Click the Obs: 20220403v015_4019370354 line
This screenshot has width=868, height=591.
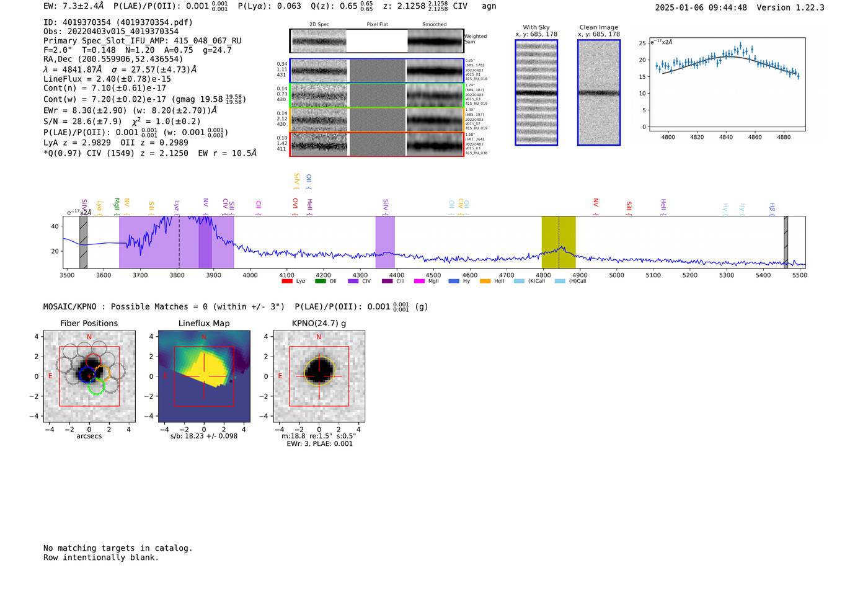click(111, 32)
